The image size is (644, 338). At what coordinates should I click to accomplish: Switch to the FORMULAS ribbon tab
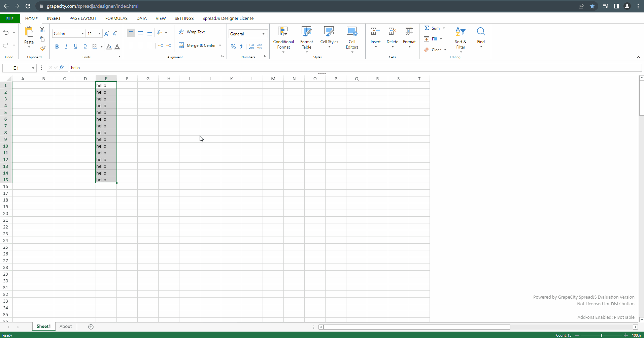pos(116,19)
